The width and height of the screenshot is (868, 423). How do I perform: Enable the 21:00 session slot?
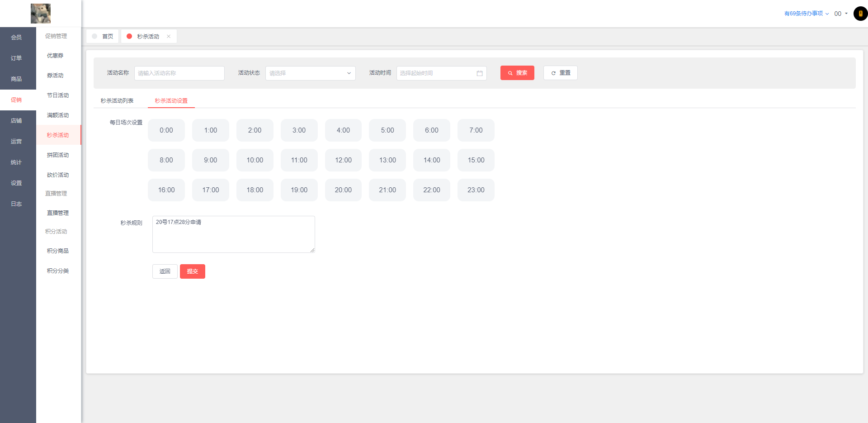(387, 190)
